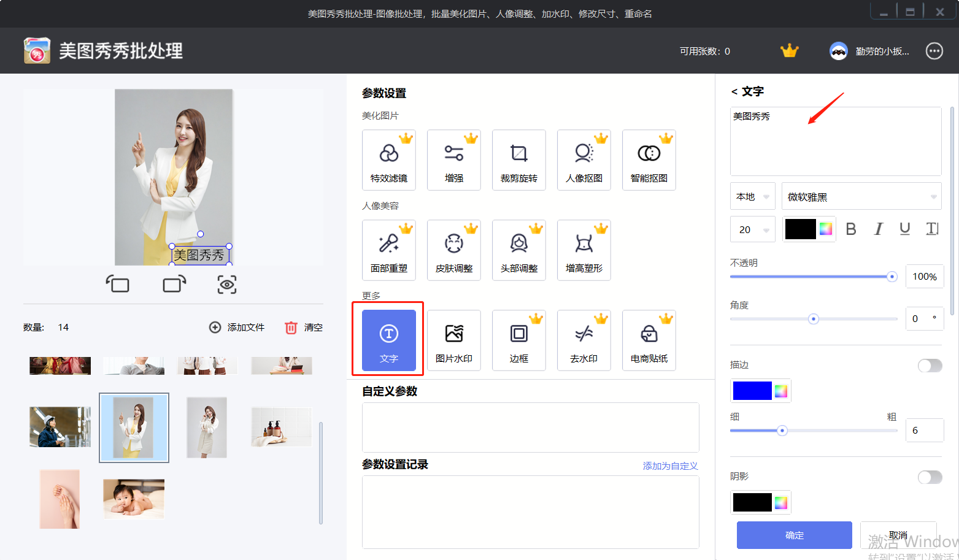
Task: Open the 头部调整 head adjustment tool
Action: coord(519,250)
